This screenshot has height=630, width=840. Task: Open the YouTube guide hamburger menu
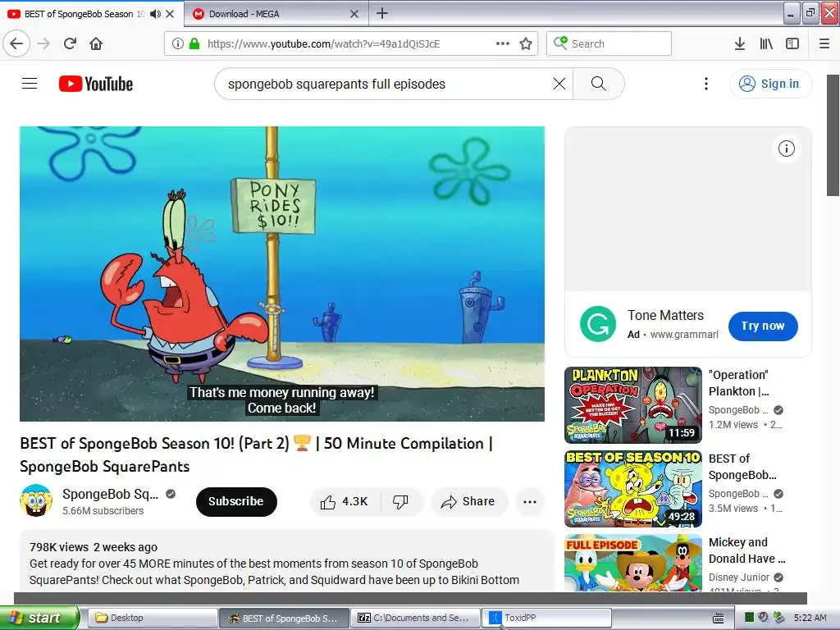pyautogui.click(x=30, y=84)
